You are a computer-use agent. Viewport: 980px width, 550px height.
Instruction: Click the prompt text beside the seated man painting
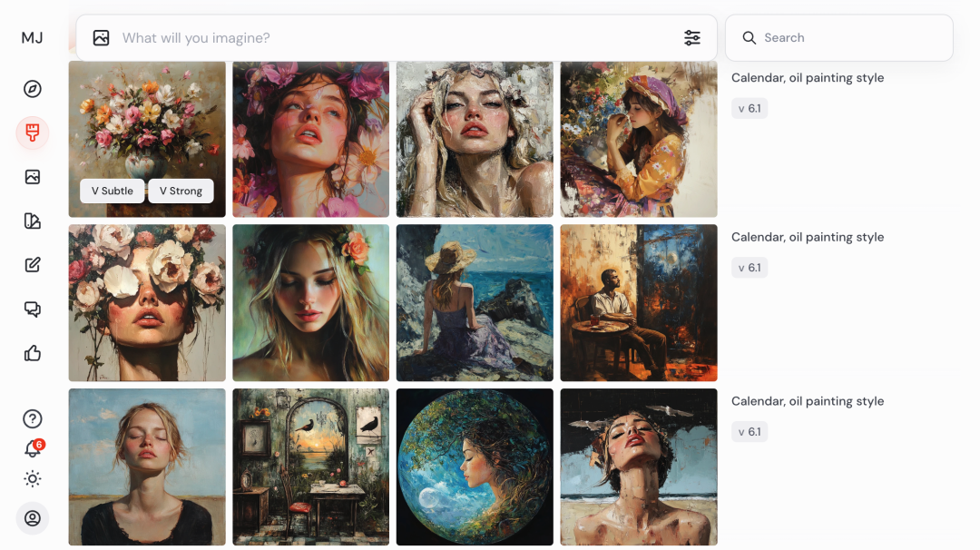tap(808, 238)
